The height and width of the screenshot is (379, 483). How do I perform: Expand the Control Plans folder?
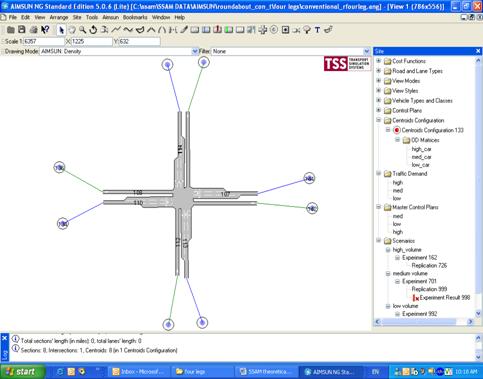(x=378, y=110)
